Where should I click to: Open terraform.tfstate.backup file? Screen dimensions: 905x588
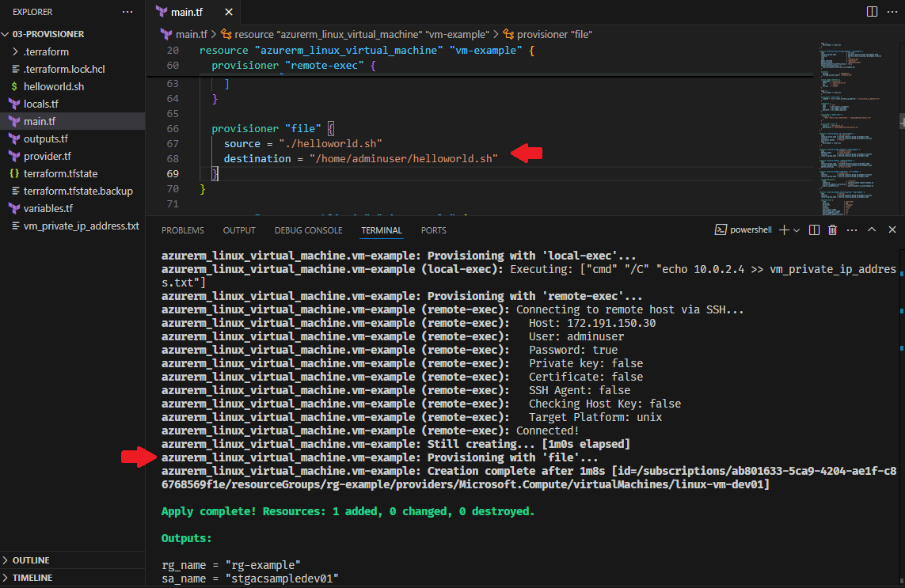pos(78,191)
